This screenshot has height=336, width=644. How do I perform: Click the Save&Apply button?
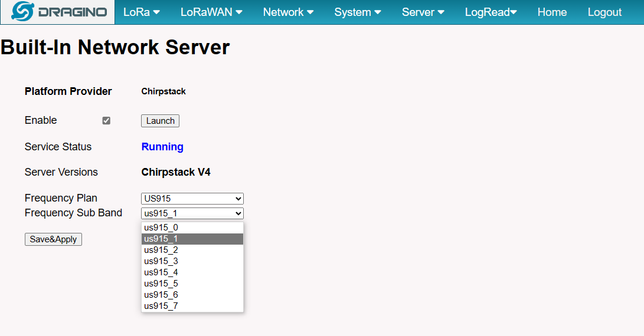click(x=53, y=239)
